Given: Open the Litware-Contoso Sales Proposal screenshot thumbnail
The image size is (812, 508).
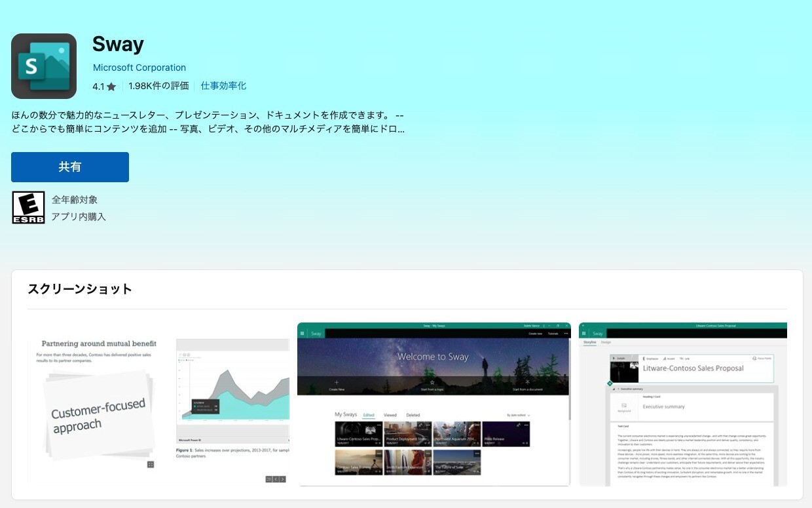Looking at the screenshot, I should (683, 404).
